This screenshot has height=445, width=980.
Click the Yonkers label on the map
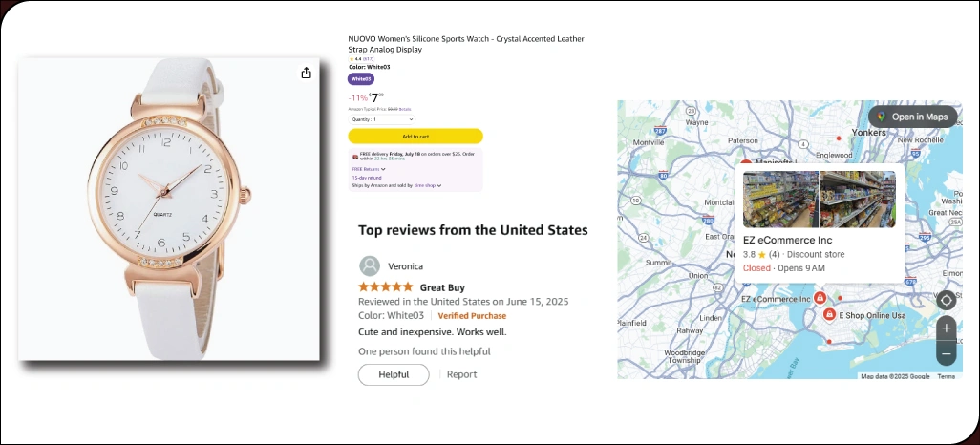coord(869,133)
